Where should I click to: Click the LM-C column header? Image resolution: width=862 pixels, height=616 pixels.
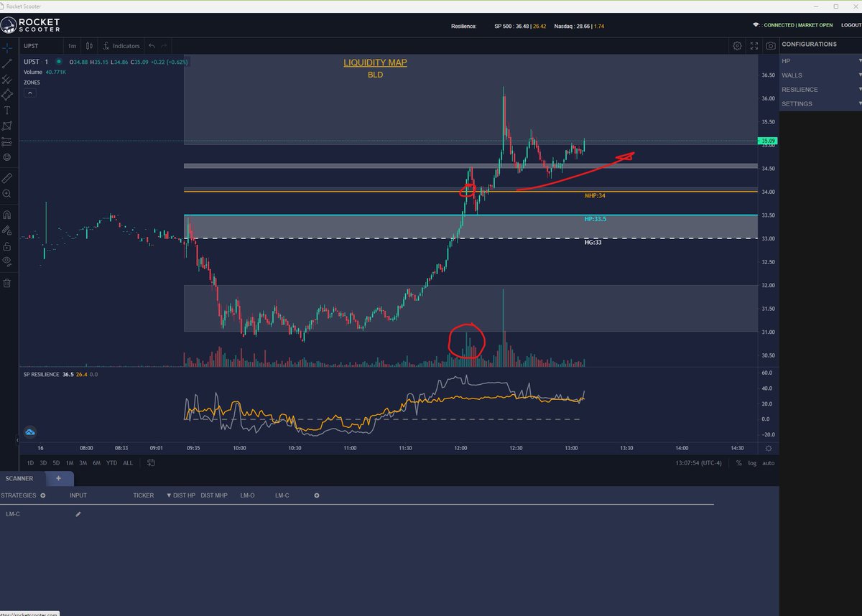point(282,495)
